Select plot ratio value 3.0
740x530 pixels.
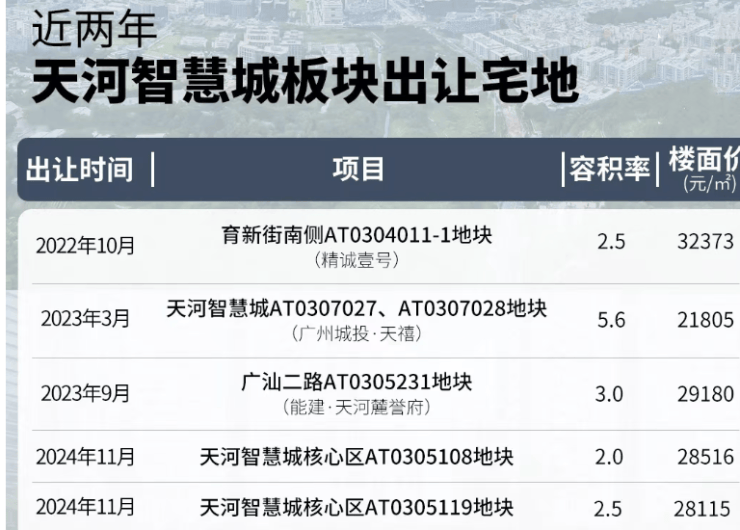click(x=609, y=394)
